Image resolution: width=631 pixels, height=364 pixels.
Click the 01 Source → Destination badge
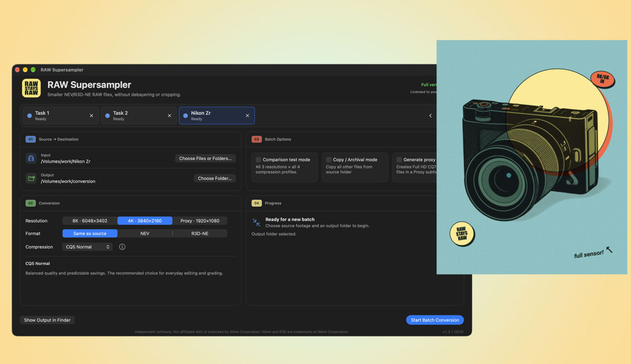point(31,139)
